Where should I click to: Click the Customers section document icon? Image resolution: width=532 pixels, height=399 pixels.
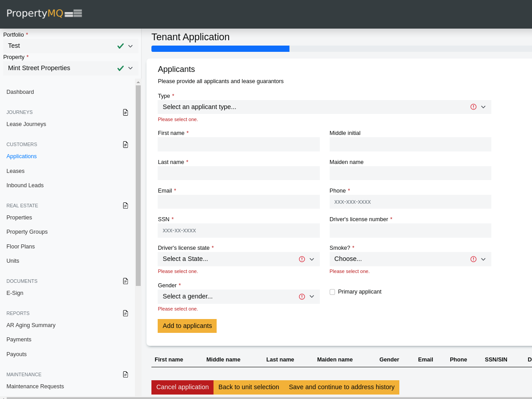click(x=126, y=144)
